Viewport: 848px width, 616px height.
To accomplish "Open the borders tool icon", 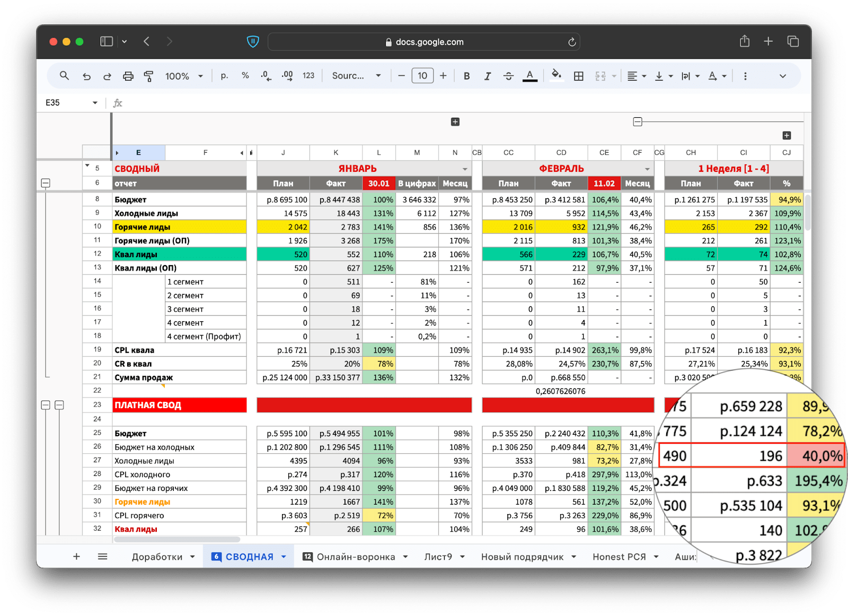I will click(579, 76).
